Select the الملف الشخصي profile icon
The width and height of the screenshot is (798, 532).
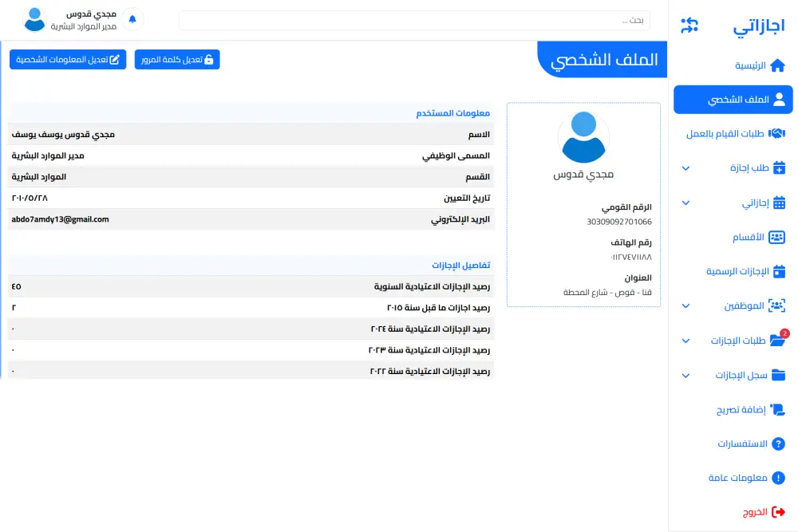(776, 99)
